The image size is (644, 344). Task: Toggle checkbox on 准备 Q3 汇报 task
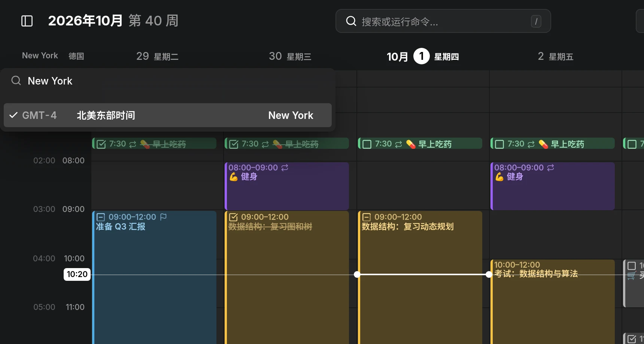pyautogui.click(x=101, y=217)
